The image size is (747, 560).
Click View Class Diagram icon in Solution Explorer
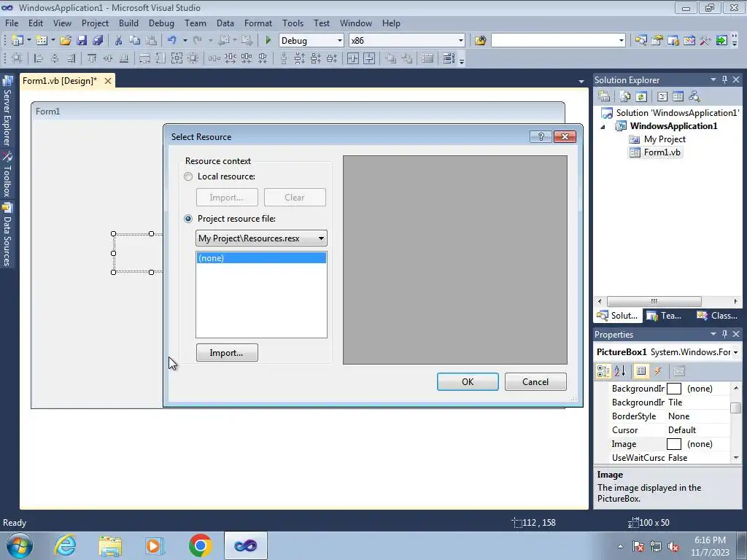(x=694, y=97)
